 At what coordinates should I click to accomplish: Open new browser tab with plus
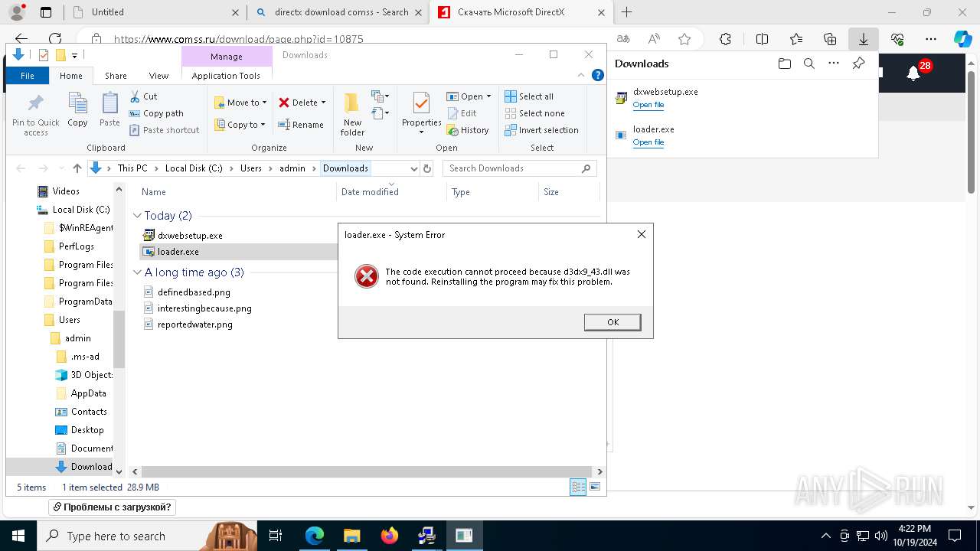pyautogui.click(x=626, y=12)
